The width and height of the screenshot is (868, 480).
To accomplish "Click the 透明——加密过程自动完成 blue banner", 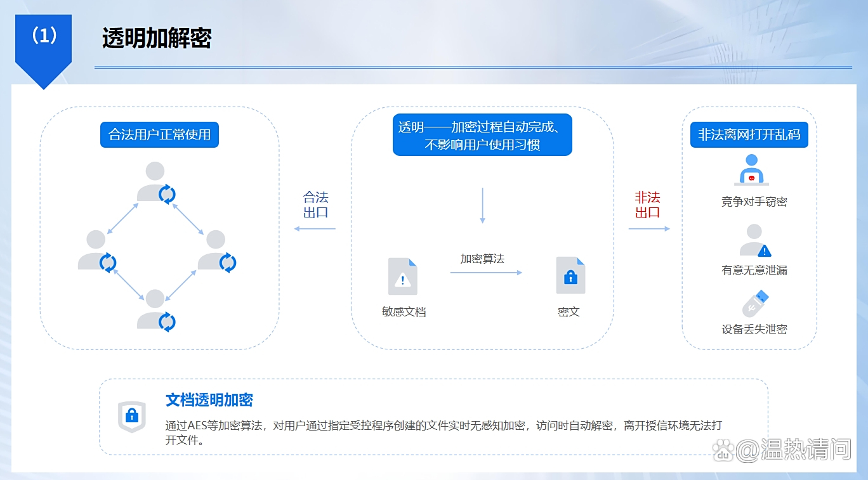I will pos(482,134).
